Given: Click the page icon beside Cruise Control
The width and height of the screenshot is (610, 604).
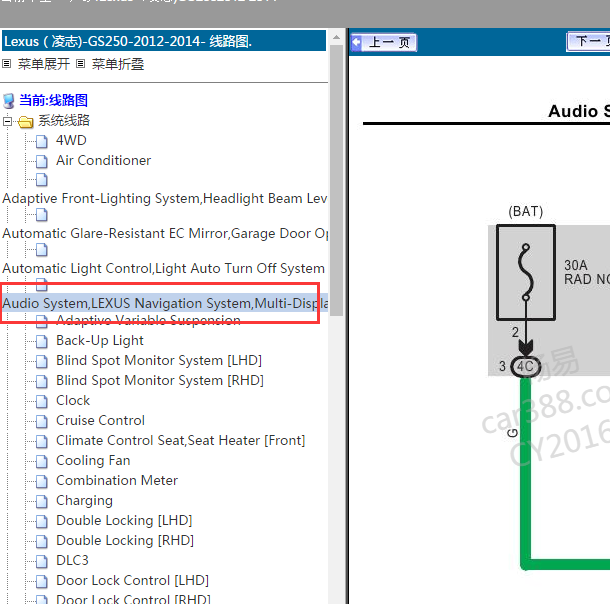Looking at the screenshot, I should (42, 421).
